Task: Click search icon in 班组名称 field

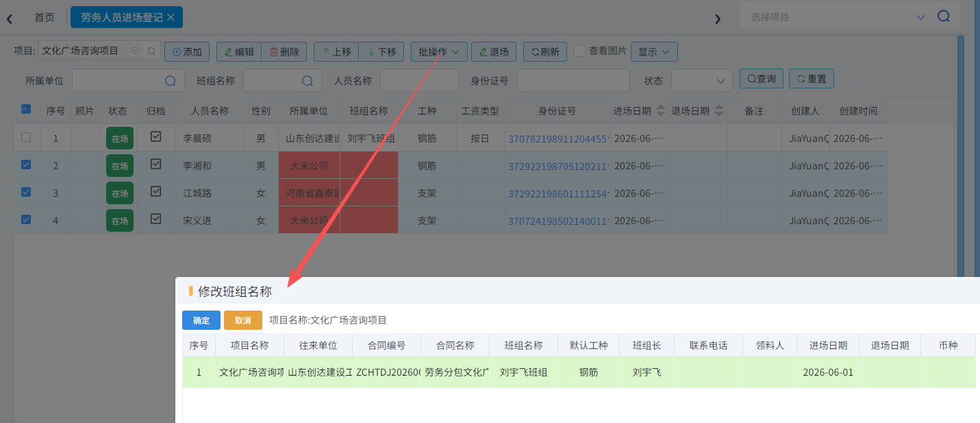Action: 307,80
